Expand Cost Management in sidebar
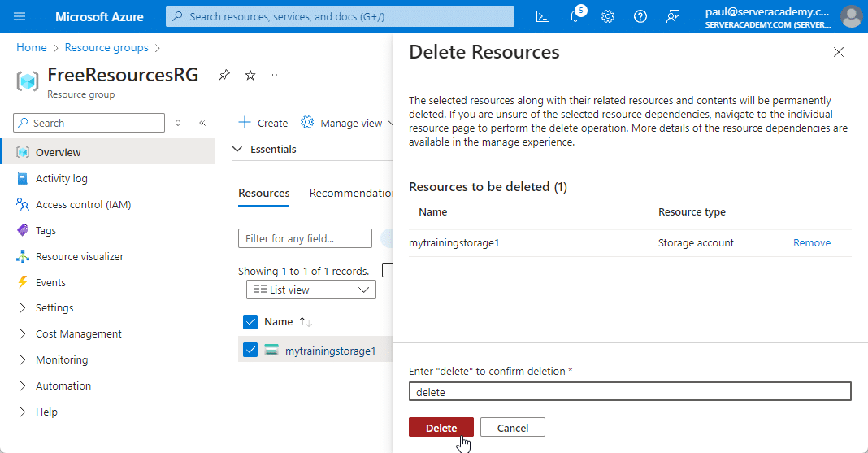 pos(78,333)
